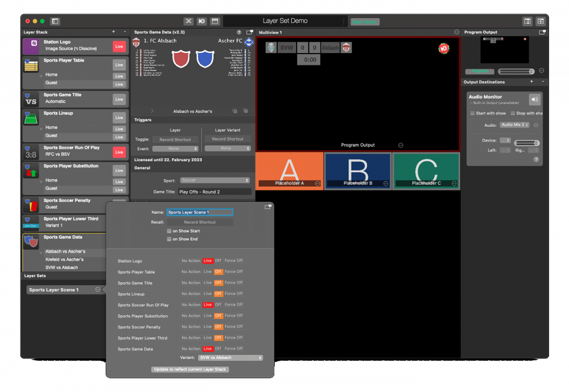The width and height of the screenshot is (569, 392).
Task: Adjust the Program Output volume slider
Action: point(516,71)
